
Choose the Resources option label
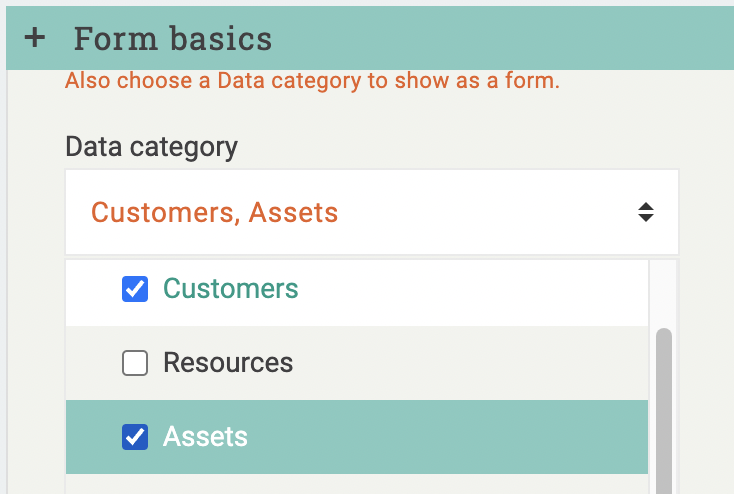[x=228, y=362]
